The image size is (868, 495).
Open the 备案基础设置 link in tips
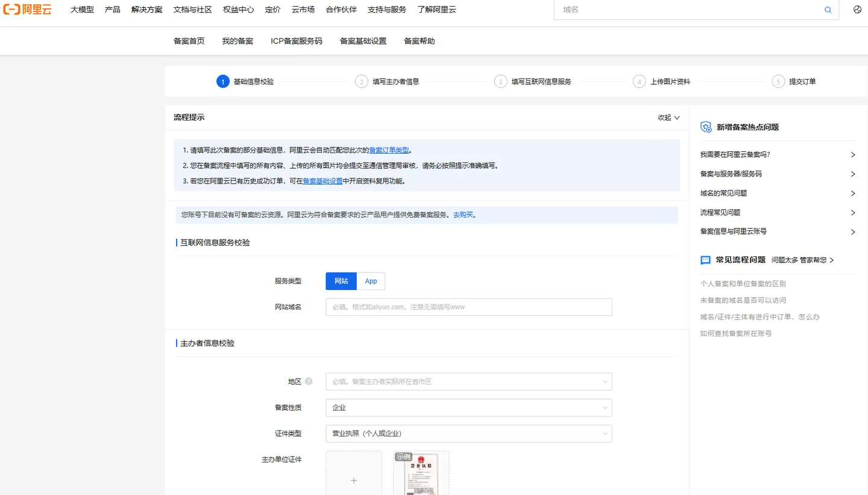coord(322,181)
